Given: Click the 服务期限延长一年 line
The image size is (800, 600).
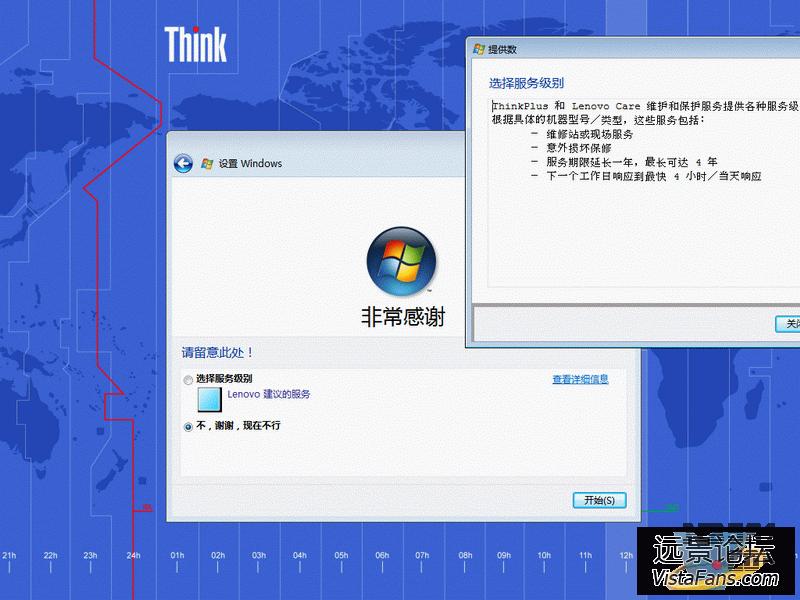Looking at the screenshot, I should click(x=632, y=162).
